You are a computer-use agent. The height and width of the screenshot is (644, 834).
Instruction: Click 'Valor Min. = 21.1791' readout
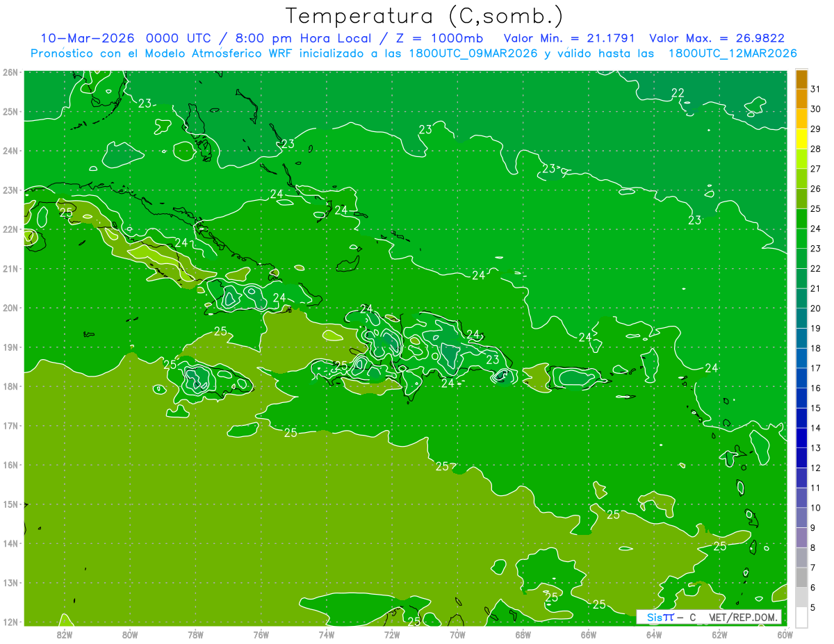(x=569, y=38)
